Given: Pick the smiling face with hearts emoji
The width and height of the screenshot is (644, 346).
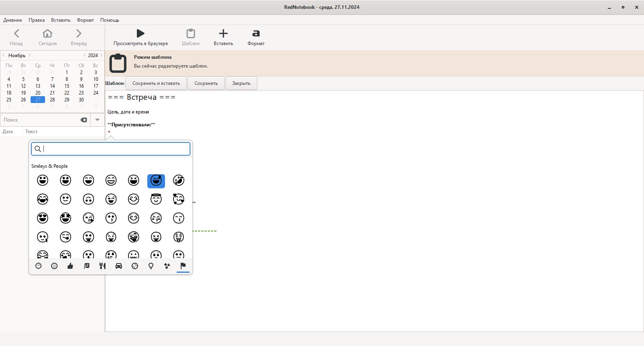Looking at the screenshot, I should (x=179, y=199).
